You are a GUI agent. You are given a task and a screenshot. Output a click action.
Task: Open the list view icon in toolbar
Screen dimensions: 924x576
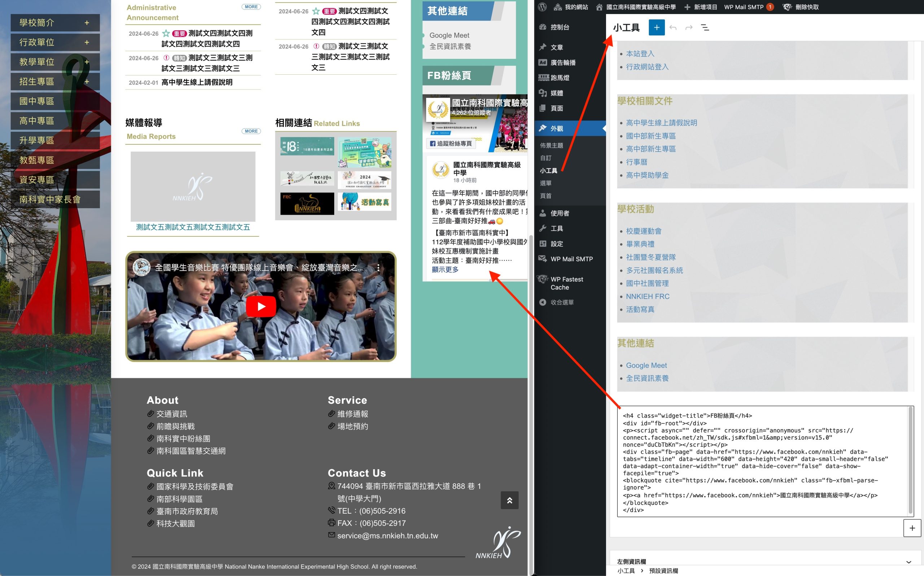click(x=705, y=27)
